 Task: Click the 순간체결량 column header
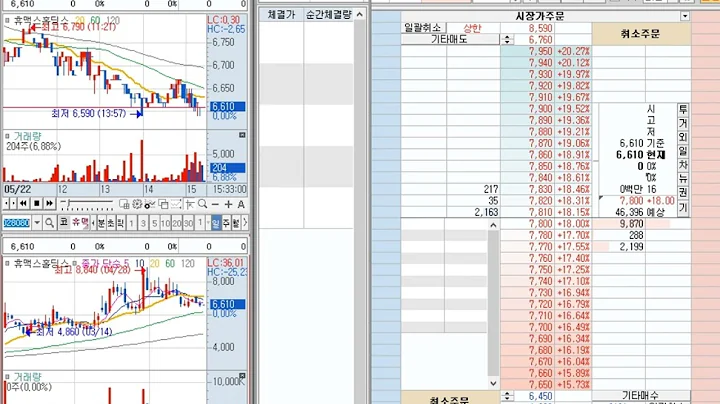pos(329,15)
